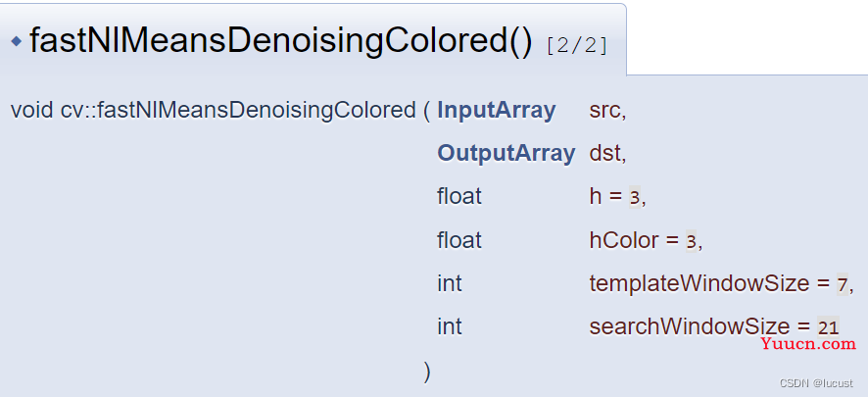Click the int type beside searchWindowSize

[x=450, y=326]
